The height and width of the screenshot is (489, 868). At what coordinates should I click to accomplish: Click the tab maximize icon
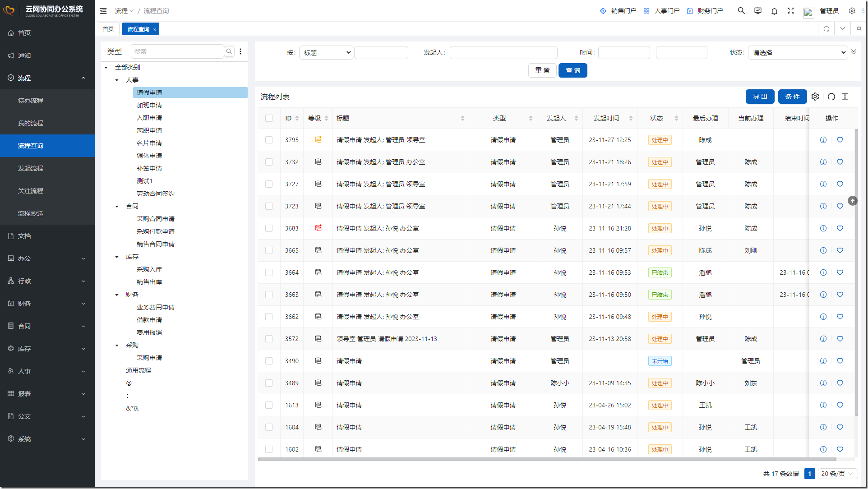click(x=859, y=29)
